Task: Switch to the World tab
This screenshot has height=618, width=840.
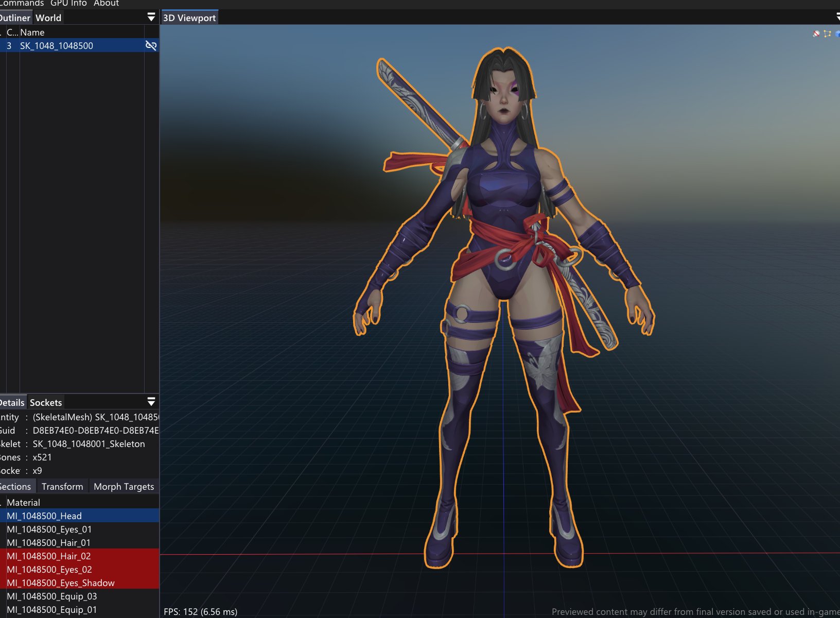Action: [x=48, y=18]
